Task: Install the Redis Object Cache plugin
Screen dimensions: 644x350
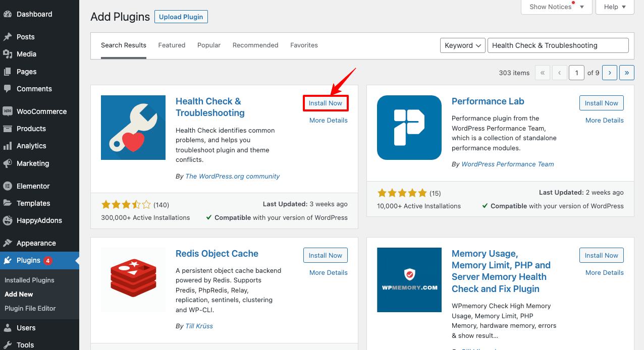Action: [326, 255]
